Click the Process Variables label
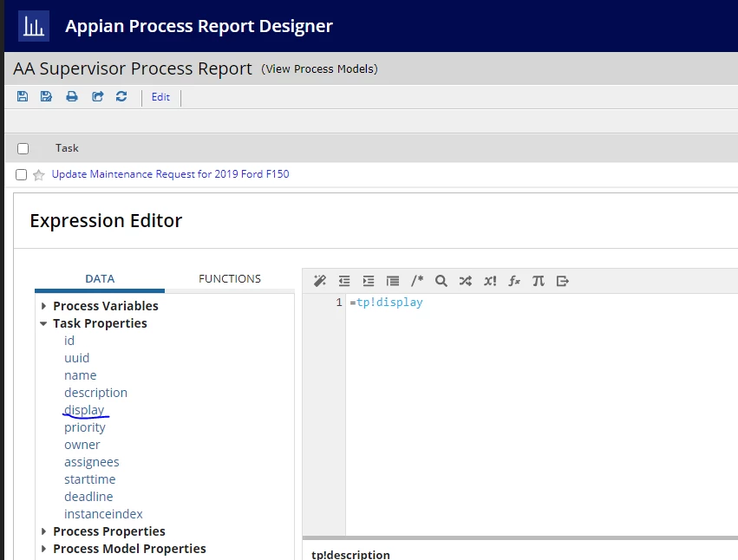Image resolution: width=738 pixels, height=560 pixels. click(106, 306)
